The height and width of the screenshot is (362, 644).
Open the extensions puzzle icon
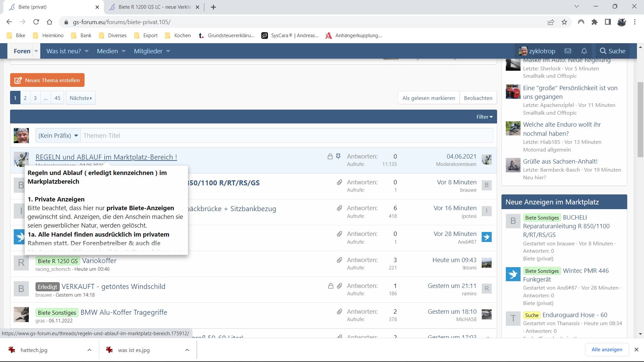(x=595, y=22)
